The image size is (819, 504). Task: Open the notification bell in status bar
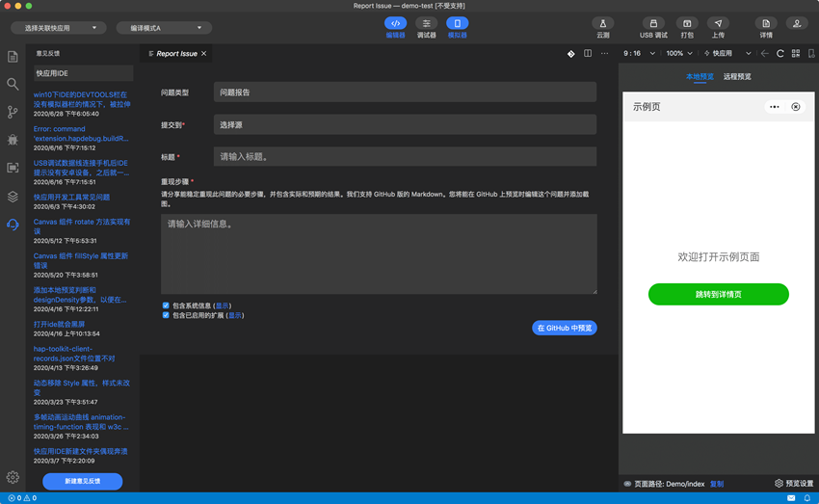(807, 498)
